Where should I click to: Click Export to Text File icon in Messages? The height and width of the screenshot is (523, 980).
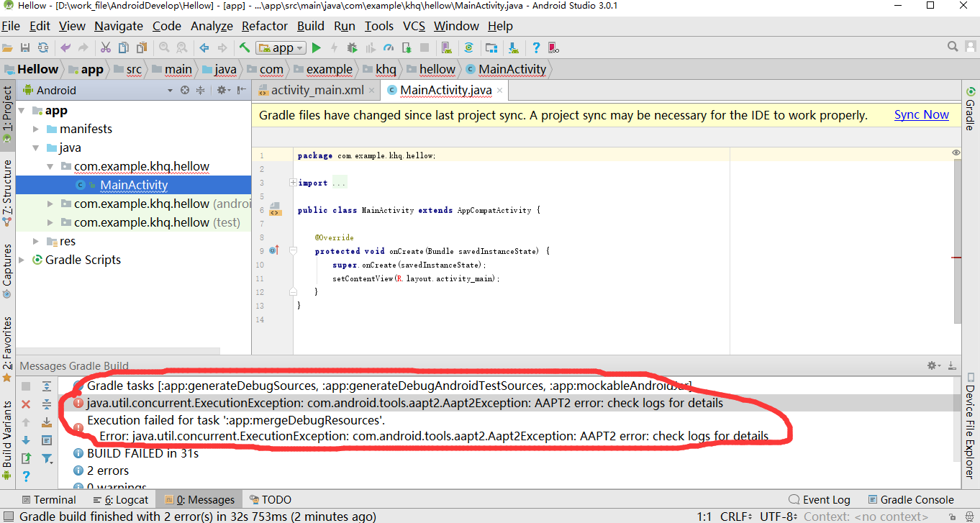[x=26, y=458]
